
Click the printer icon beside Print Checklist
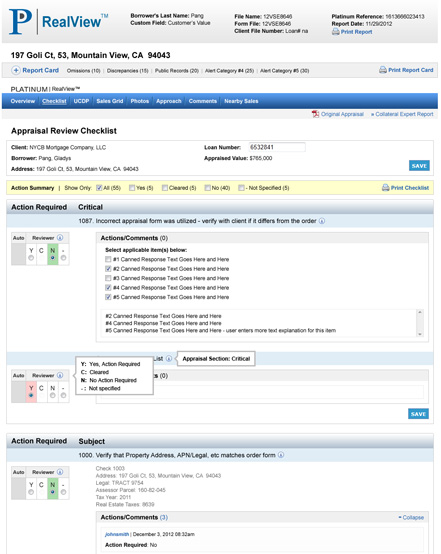point(386,188)
